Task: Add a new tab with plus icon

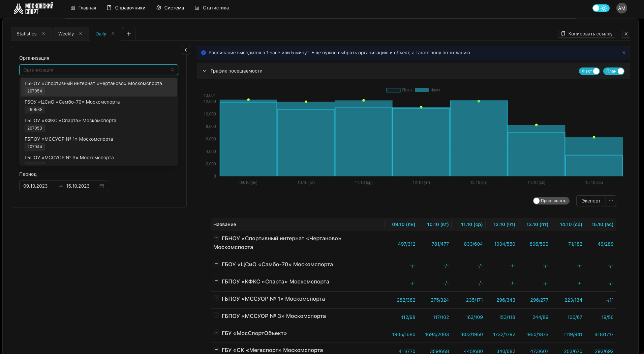Action: point(128,34)
